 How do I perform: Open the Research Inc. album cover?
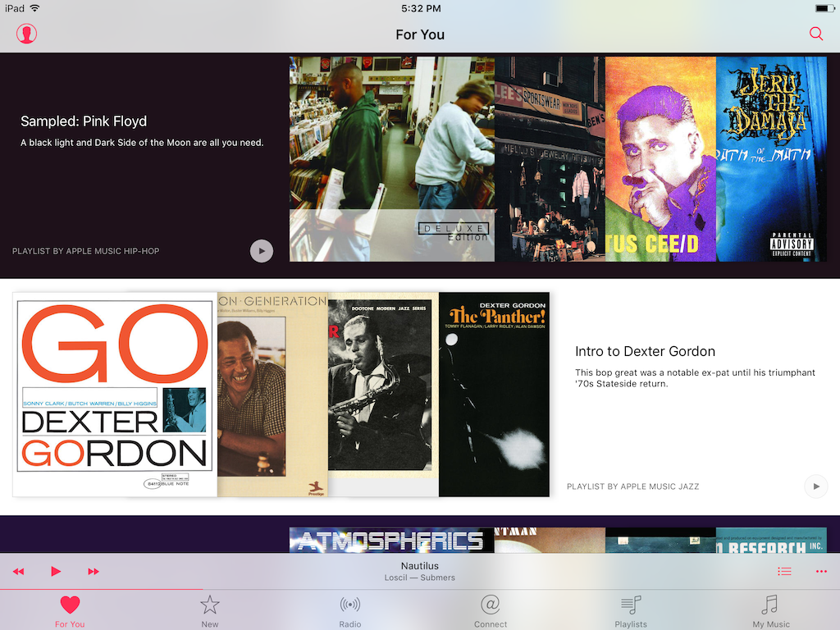(771, 540)
